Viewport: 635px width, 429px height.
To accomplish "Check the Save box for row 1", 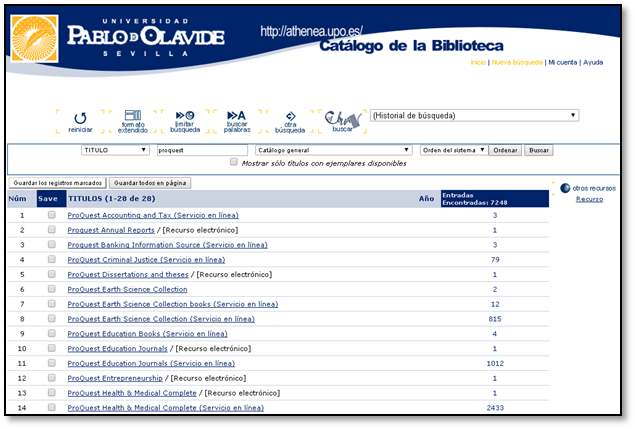I will [51, 215].
